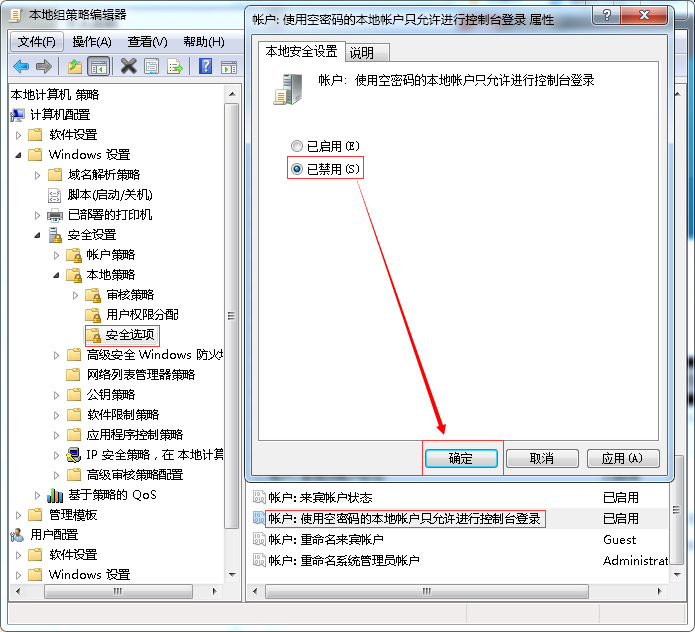Toggle the show/hide console tree icon
695x632 pixels.
pos(99,66)
